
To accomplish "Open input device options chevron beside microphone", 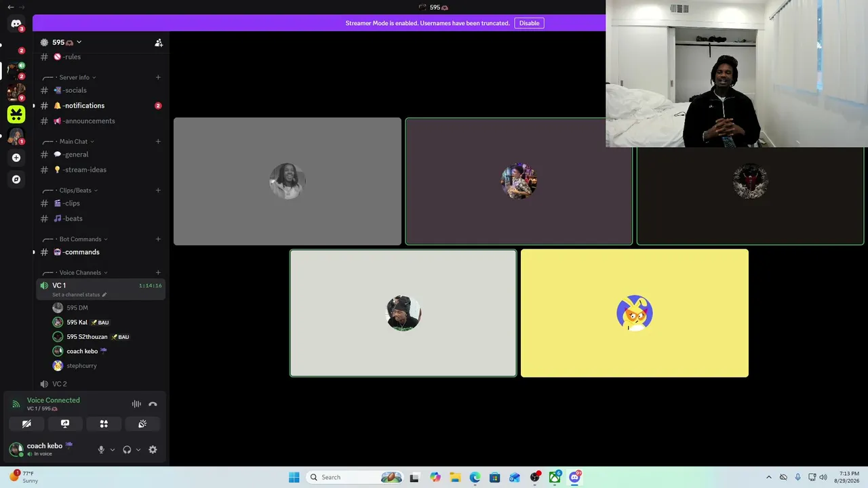I will 113,449.
